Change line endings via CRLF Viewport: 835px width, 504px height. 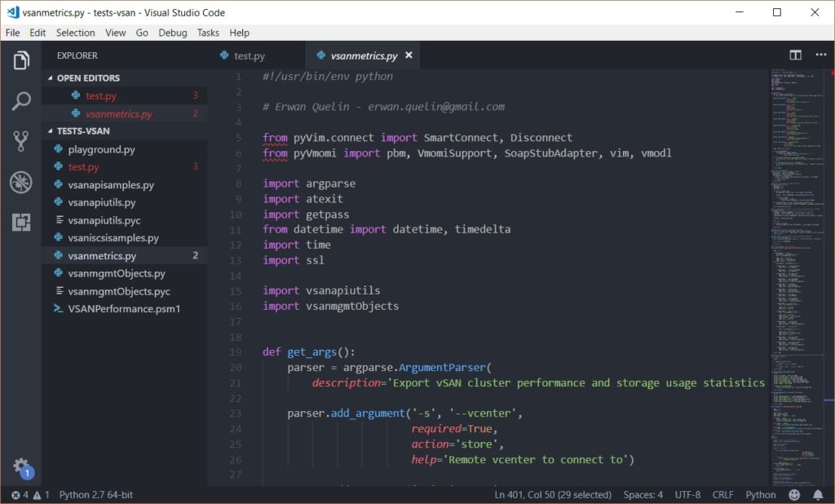tap(722, 495)
